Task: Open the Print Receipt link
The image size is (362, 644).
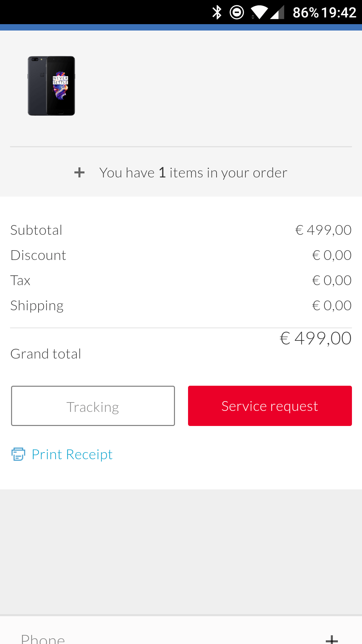Action: pos(72,454)
